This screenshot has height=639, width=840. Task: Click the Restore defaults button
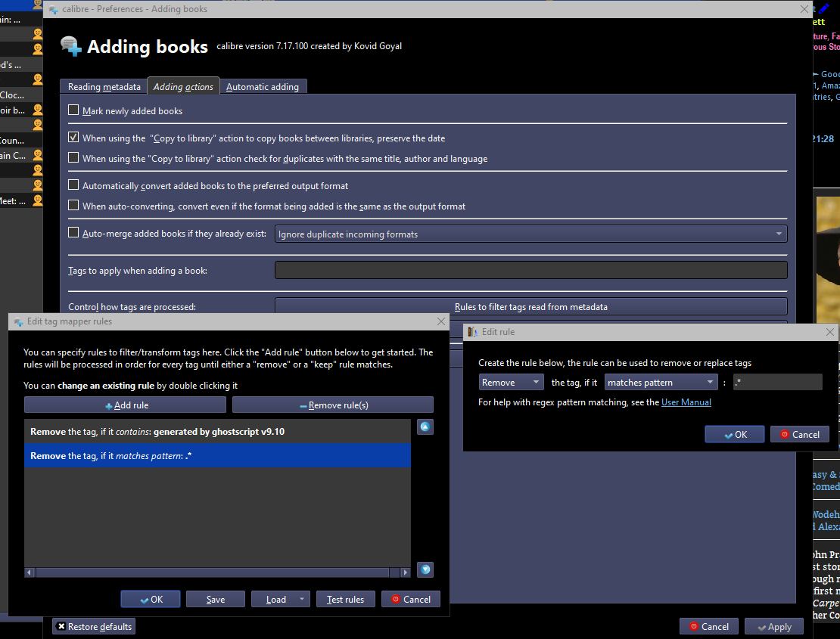click(x=94, y=627)
